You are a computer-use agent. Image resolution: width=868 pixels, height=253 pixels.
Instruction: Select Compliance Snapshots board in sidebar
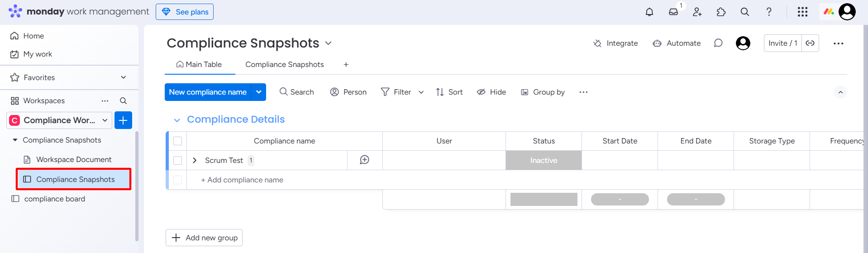pyautogui.click(x=74, y=179)
